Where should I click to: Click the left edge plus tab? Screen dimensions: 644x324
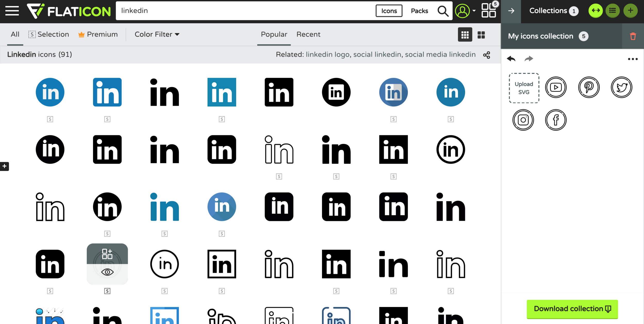[x=4, y=167]
